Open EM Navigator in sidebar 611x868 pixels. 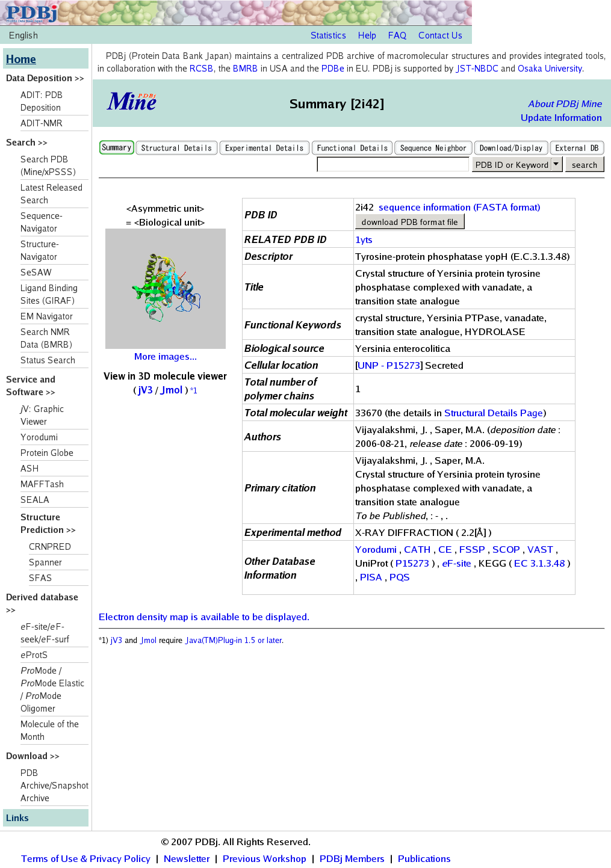tap(46, 316)
